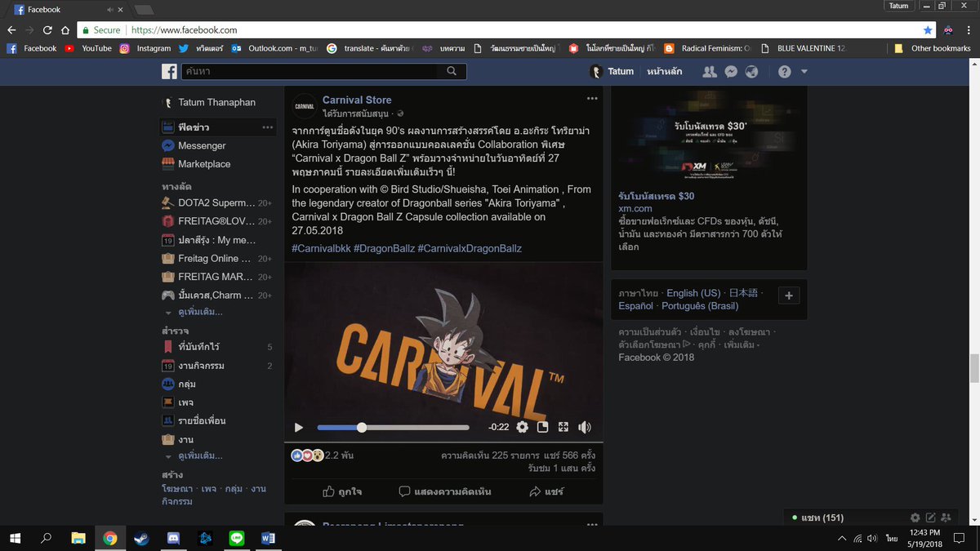Click the comment button on the post
The image size is (980, 551).
(x=445, y=491)
